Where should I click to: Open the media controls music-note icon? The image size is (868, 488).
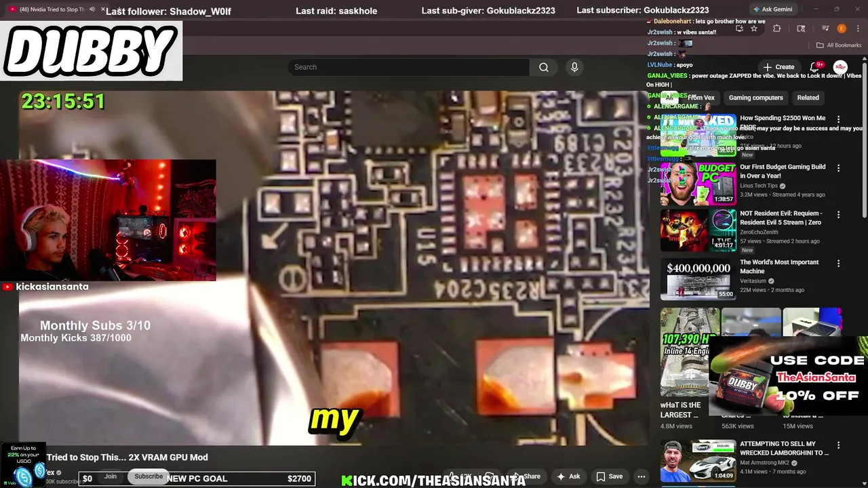point(825,28)
